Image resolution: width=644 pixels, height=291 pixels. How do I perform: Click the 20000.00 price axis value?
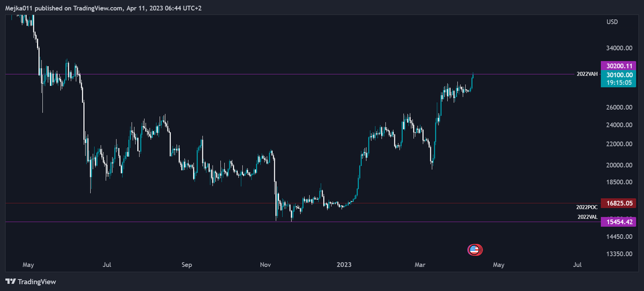coord(620,165)
